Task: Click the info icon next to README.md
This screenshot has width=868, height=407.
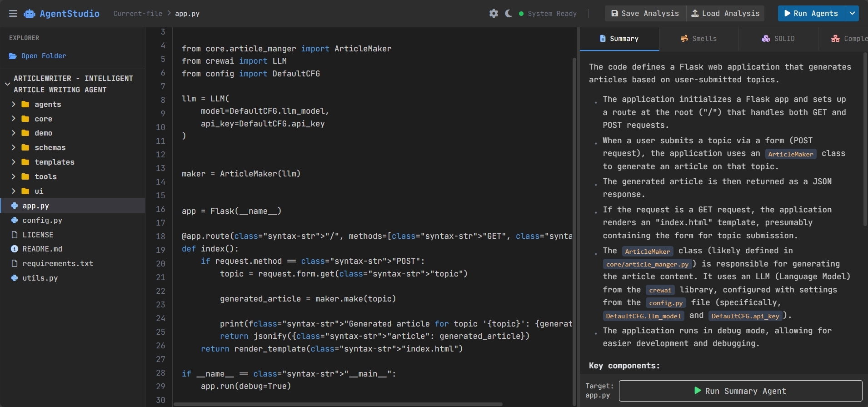Action: coord(15,249)
